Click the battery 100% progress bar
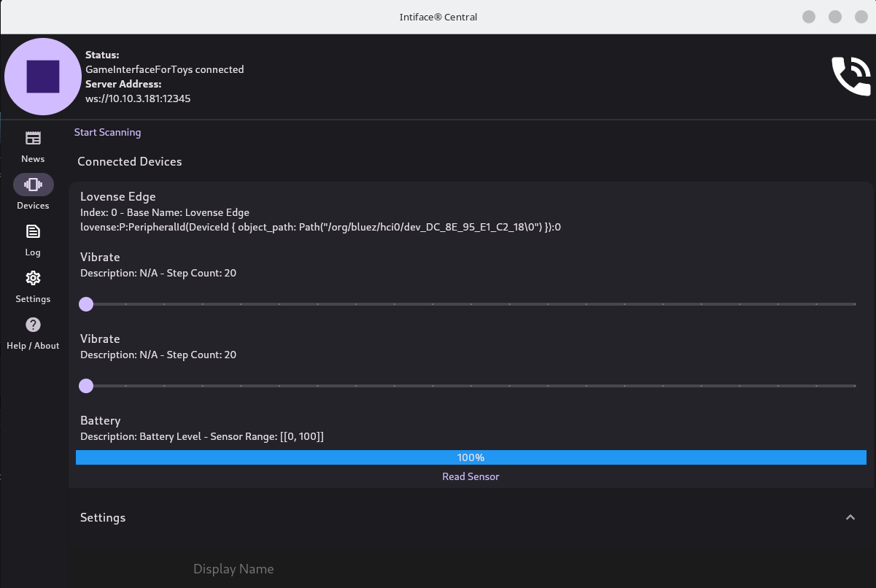The height and width of the screenshot is (588, 876). [471, 457]
